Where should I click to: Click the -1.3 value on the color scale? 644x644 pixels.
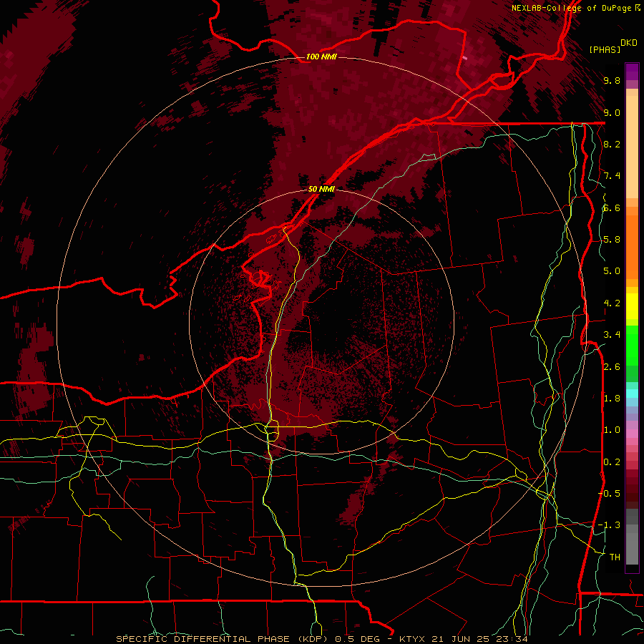pyautogui.click(x=610, y=525)
